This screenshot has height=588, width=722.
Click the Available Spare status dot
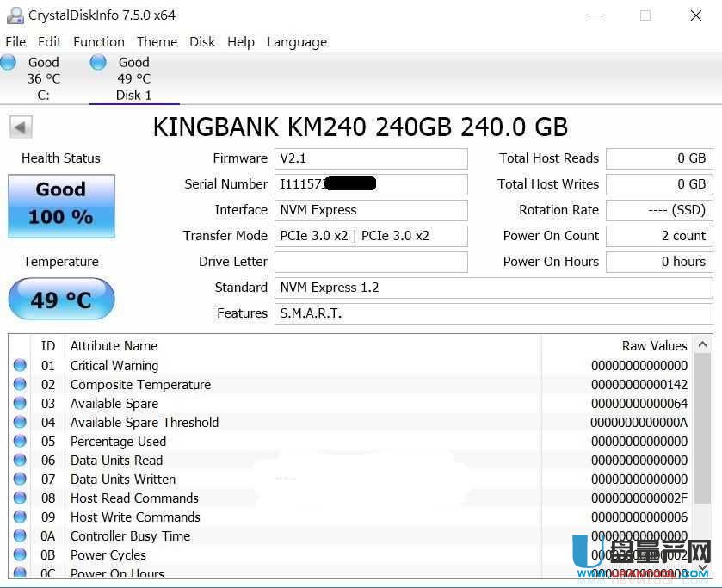tap(20, 403)
